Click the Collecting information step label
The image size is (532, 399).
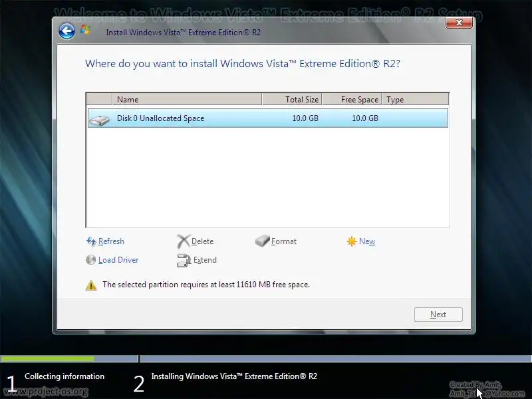pyautogui.click(x=65, y=376)
